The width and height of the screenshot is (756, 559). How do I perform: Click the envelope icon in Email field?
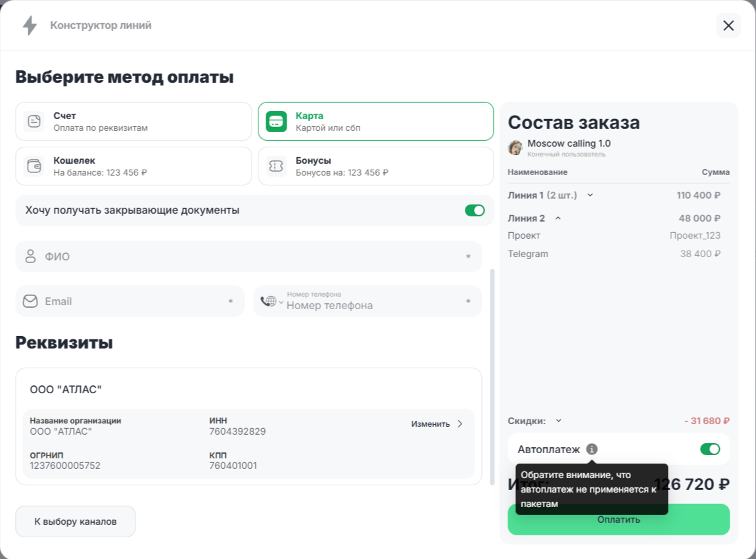tap(30, 301)
